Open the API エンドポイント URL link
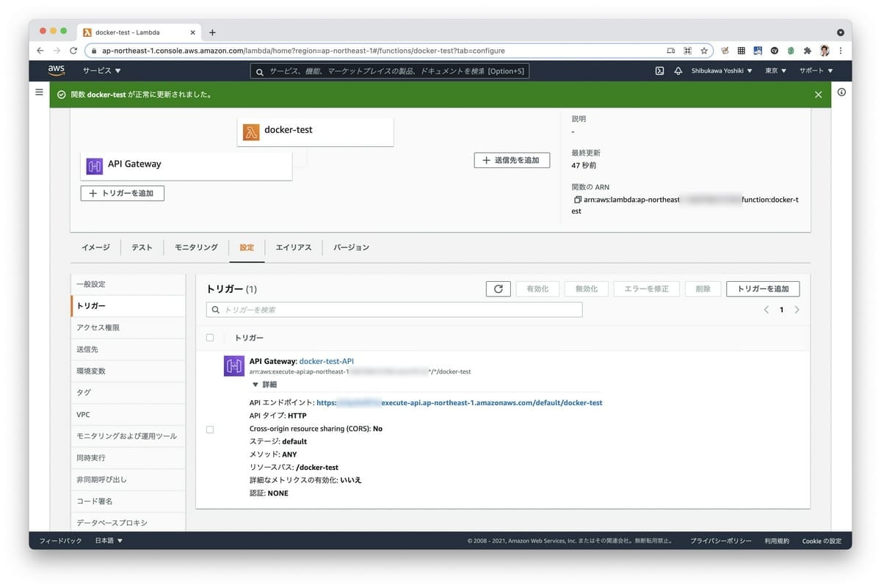 (460, 403)
